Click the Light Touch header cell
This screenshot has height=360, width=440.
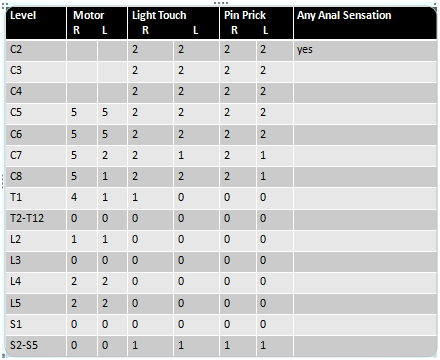click(173, 23)
